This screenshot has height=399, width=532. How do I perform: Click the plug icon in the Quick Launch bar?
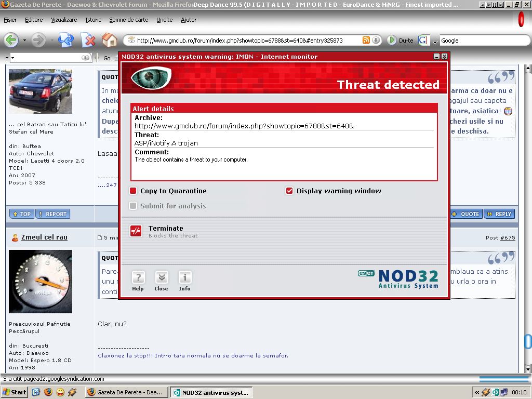72,392
